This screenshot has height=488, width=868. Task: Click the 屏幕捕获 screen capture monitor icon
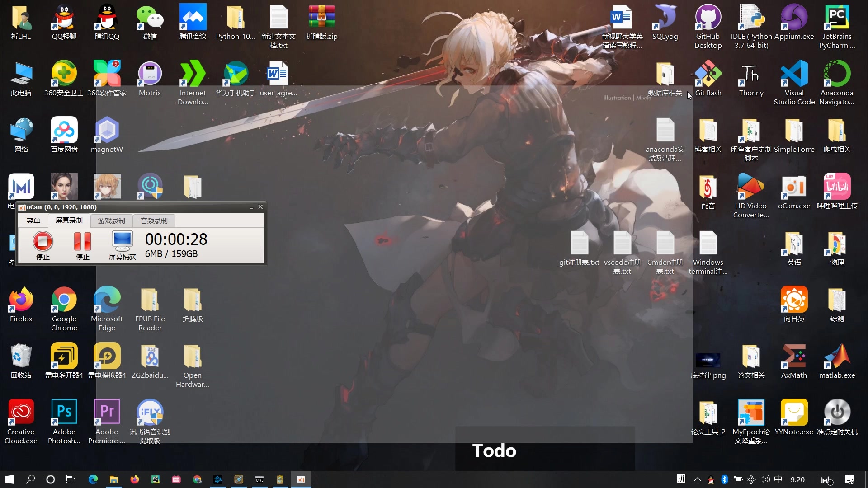point(122,241)
